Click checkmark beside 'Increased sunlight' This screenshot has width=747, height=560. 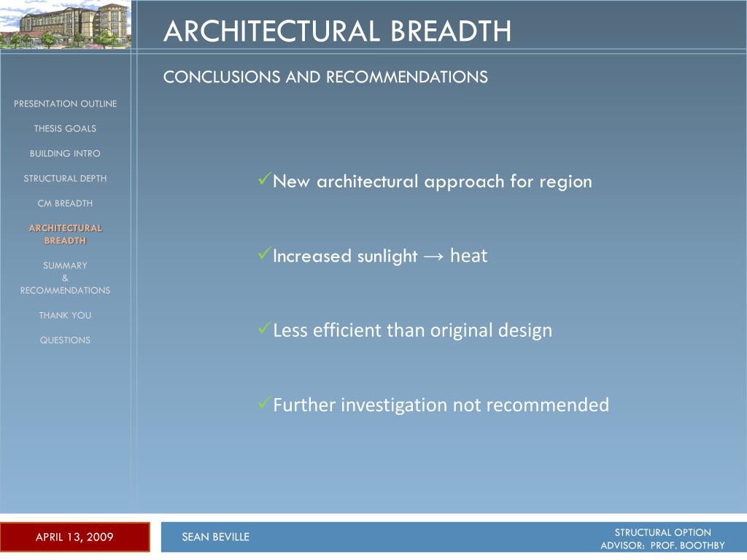[x=264, y=253]
